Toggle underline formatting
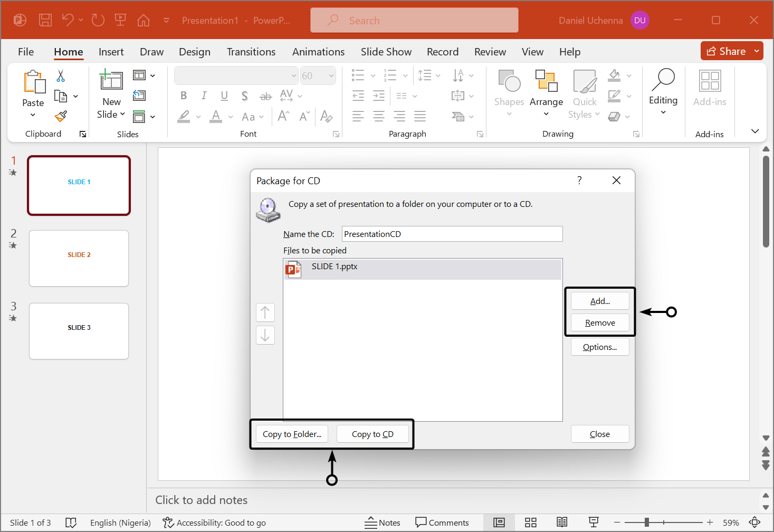The image size is (774, 532). point(224,96)
